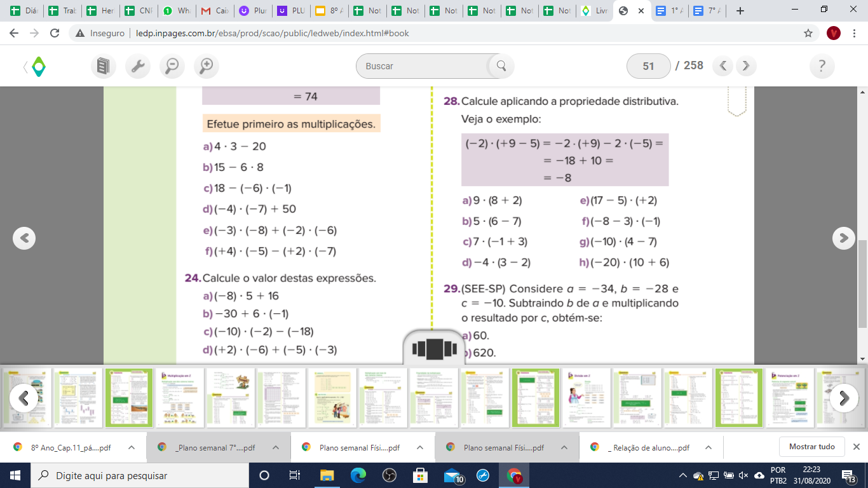
Task: Flip to previous page with left side arrow
Action: point(24,238)
